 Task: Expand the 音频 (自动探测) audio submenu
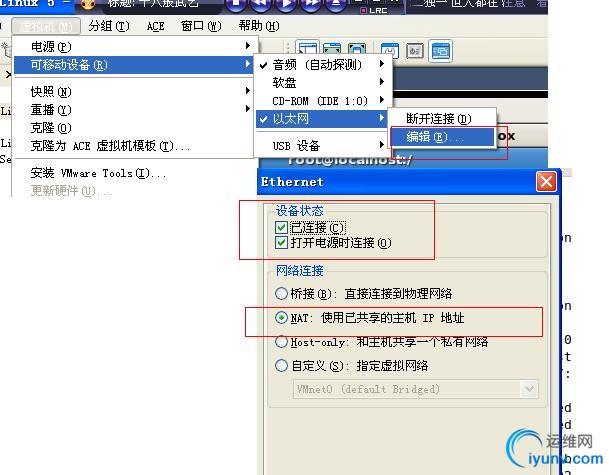tap(322, 64)
